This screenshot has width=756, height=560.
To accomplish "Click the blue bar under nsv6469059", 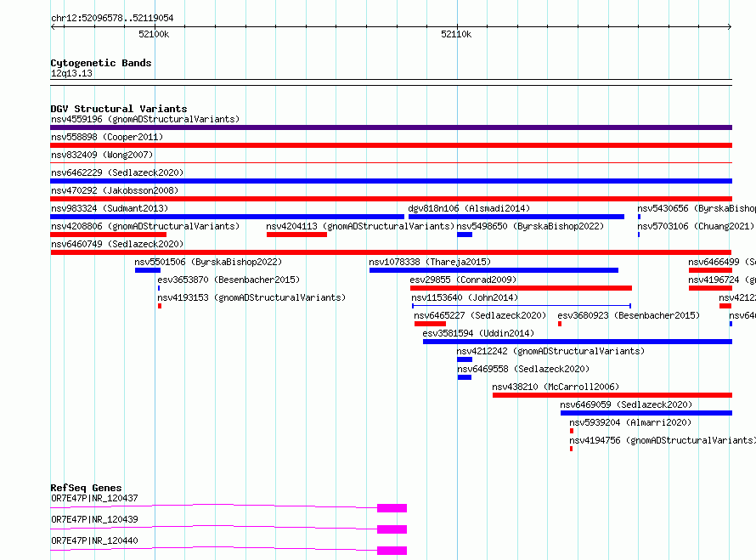I will [x=646, y=413].
